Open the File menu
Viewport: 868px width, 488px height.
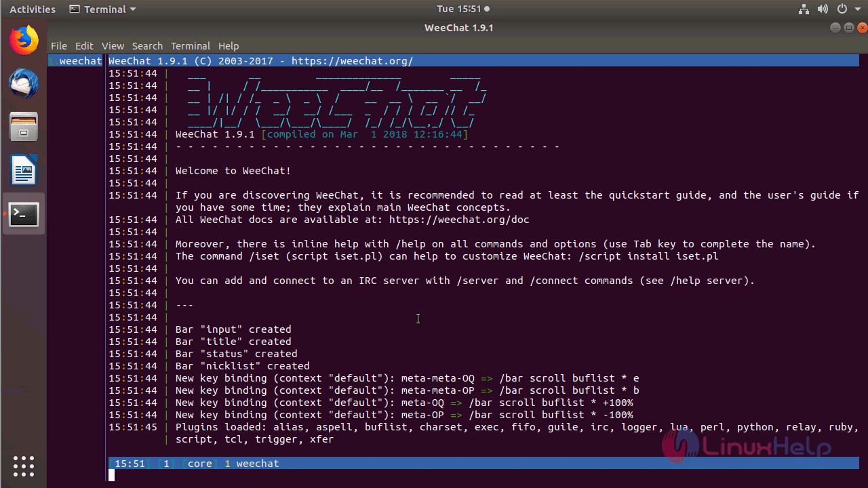click(59, 46)
